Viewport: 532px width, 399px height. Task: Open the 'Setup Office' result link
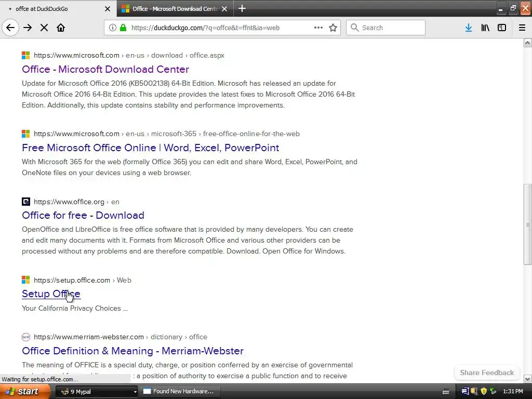tap(51, 294)
